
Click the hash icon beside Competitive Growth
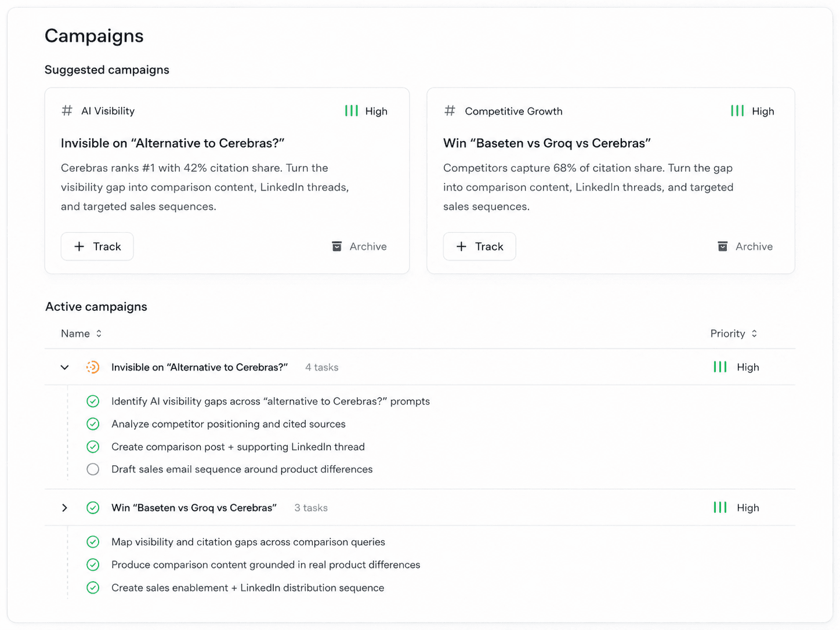[450, 111]
